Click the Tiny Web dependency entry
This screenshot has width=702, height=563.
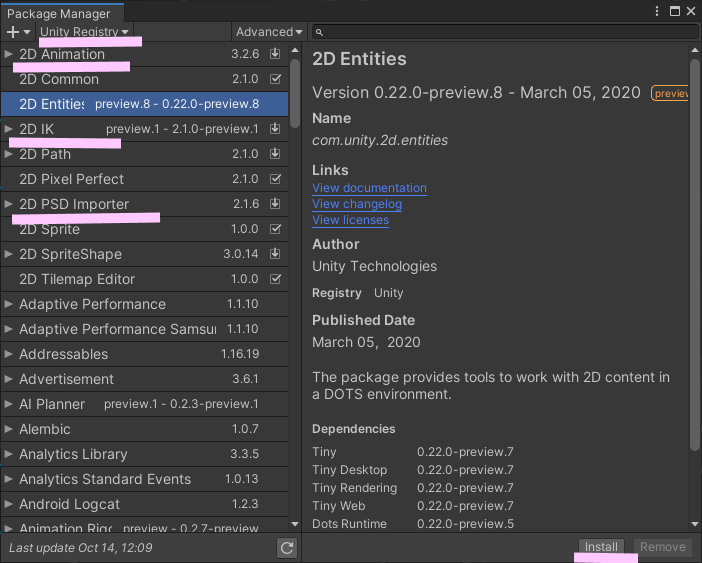tap(338, 506)
